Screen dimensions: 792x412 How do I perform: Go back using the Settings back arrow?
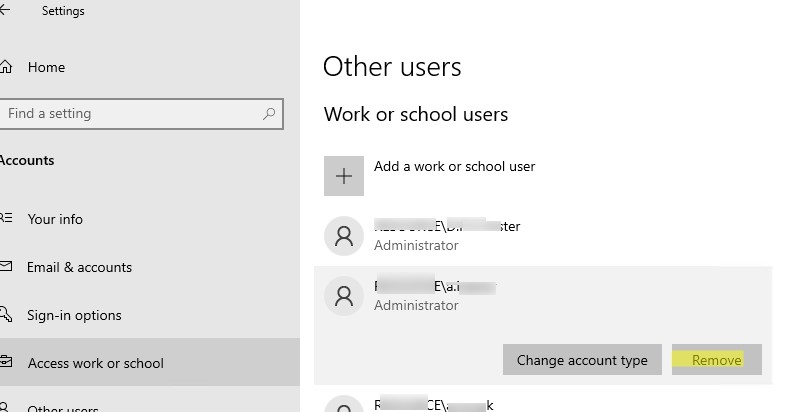(x=5, y=10)
